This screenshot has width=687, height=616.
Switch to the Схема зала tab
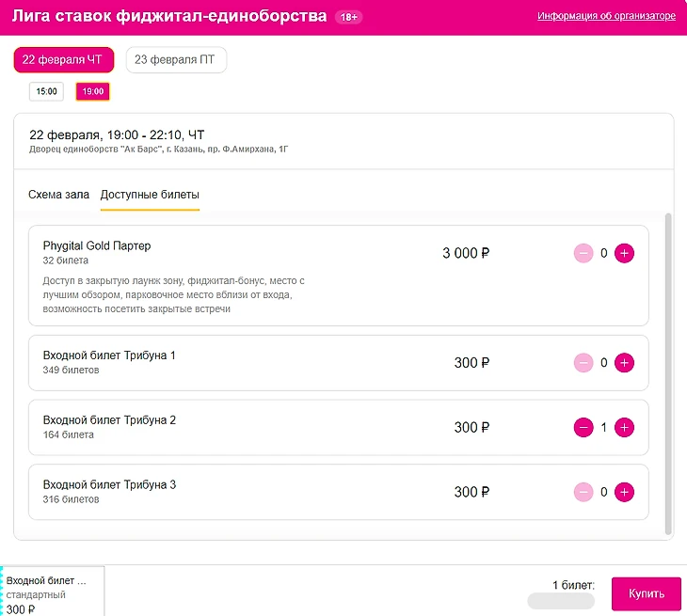(x=58, y=195)
